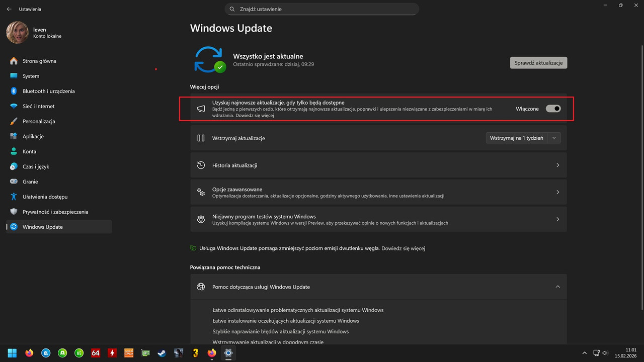Image resolution: width=644 pixels, height=362 pixels.
Task: Click the green leaf carbon emissions icon
Action: click(x=193, y=248)
